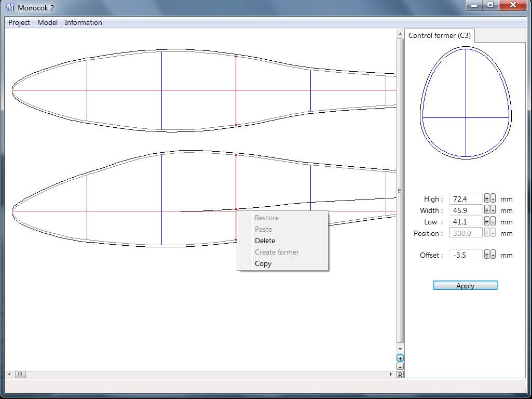Image resolution: width=532 pixels, height=399 pixels.
Task: Maximize the Monocok 2 window
Action: pos(490,5)
